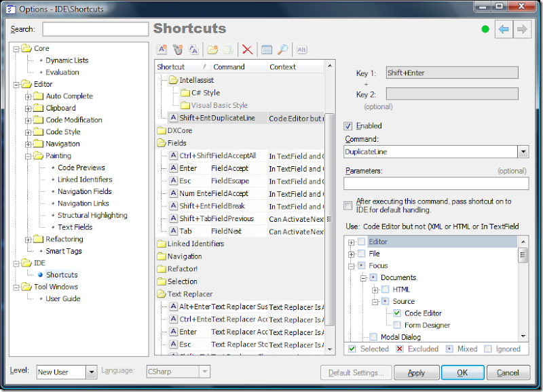Focus the Search input field
Viewport: 543px width, 392px height.
95,29
